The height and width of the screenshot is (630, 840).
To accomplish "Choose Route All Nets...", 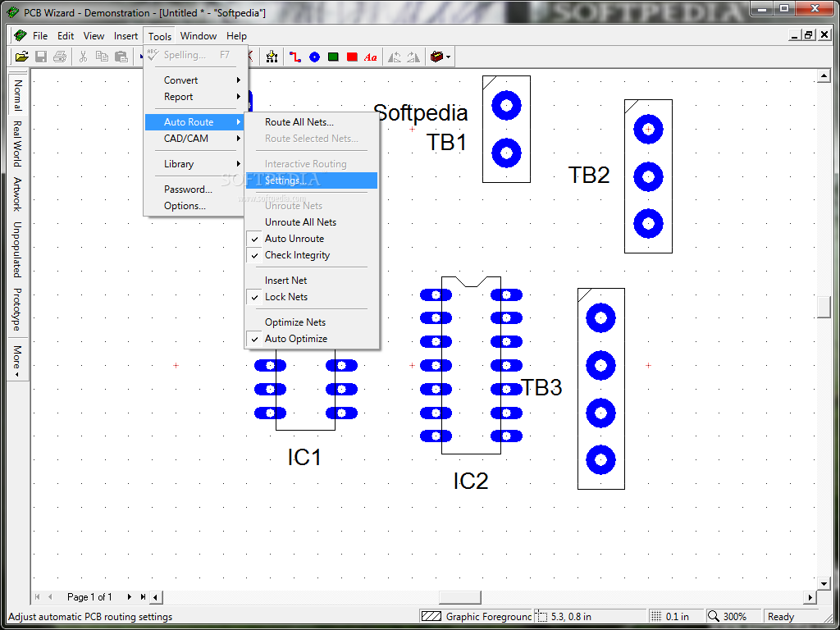I will click(x=311, y=122).
